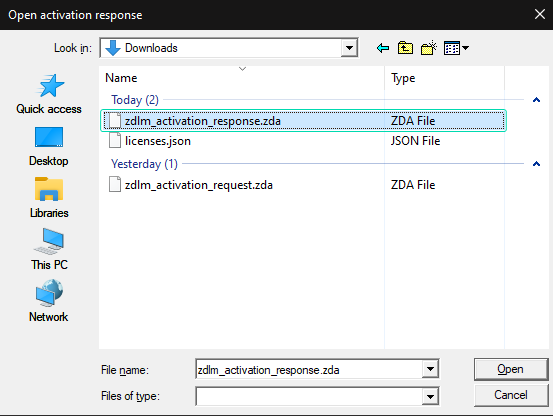Image resolution: width=553 pixels, height=416 pixels.
Task: Go up one folder level icon
Action: point(405,48)
